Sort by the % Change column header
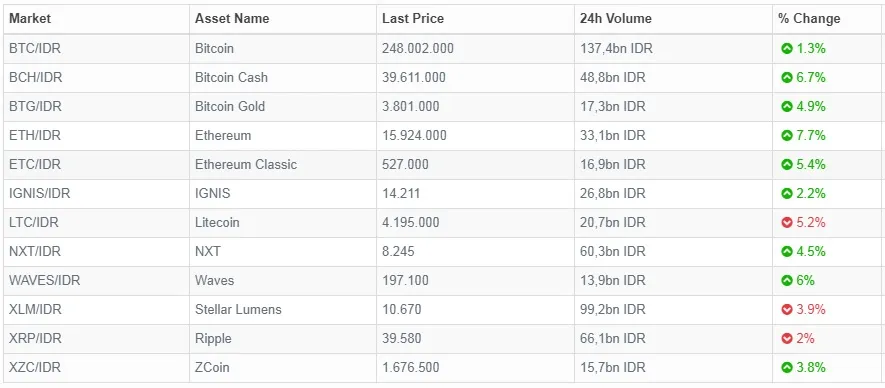 click(x=809, y=19)
